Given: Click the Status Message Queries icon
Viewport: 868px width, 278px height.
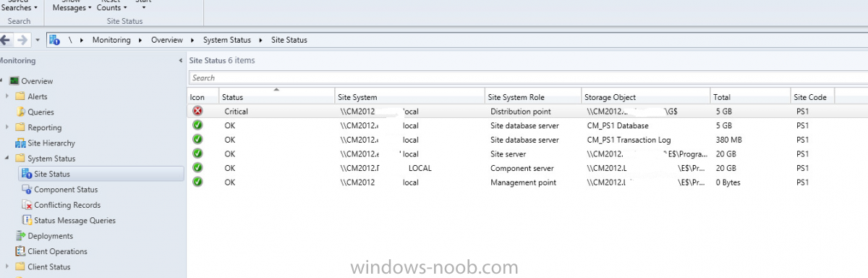Looking at the screenshot, I should 27,221.
